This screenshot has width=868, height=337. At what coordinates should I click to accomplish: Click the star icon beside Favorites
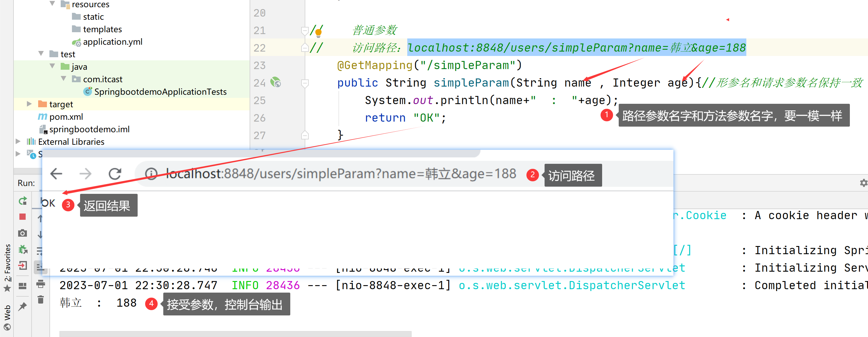7,289
